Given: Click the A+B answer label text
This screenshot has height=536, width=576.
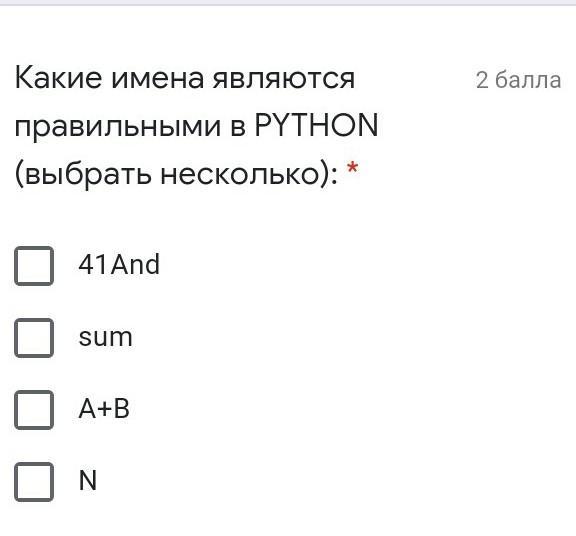Looking at the screenshot, I should [x=104, y=409].
